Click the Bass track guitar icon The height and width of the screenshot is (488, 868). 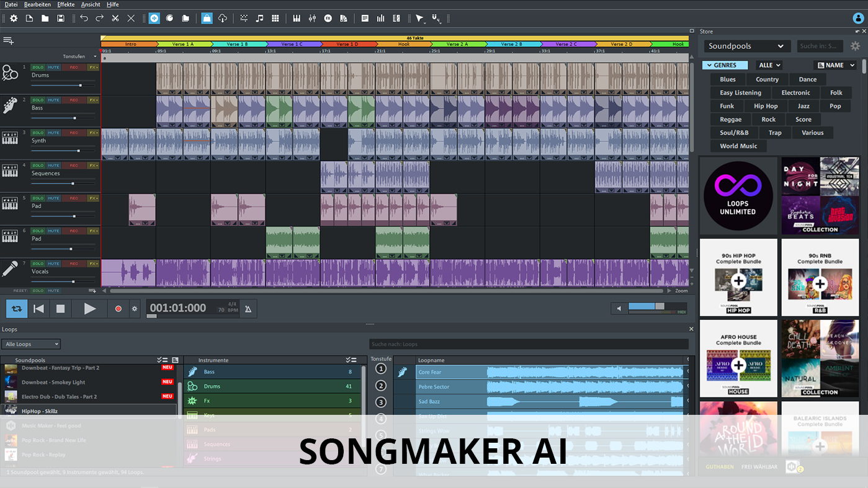[x=10, y=105]
